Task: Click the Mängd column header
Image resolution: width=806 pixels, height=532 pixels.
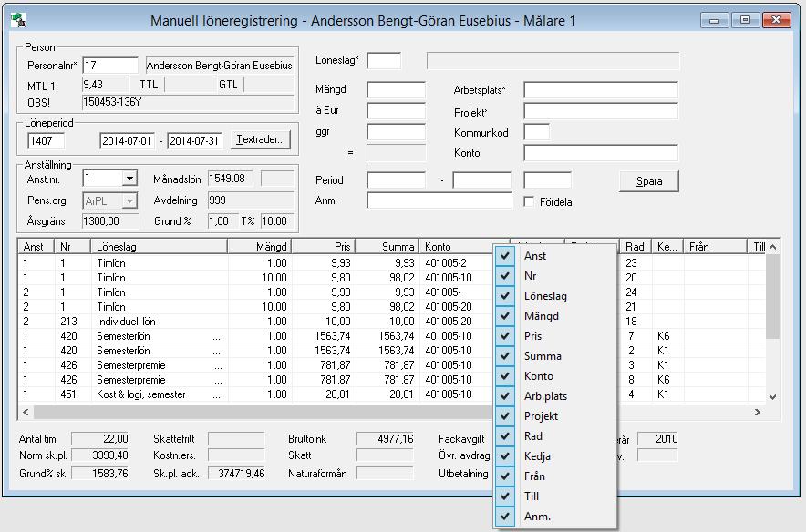Action: click(260, 247)
